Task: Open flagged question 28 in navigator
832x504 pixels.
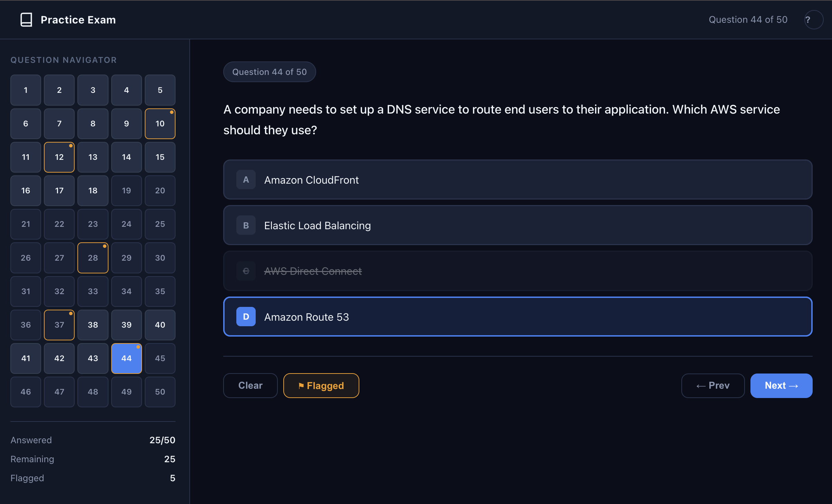Action: coord(93,258)
